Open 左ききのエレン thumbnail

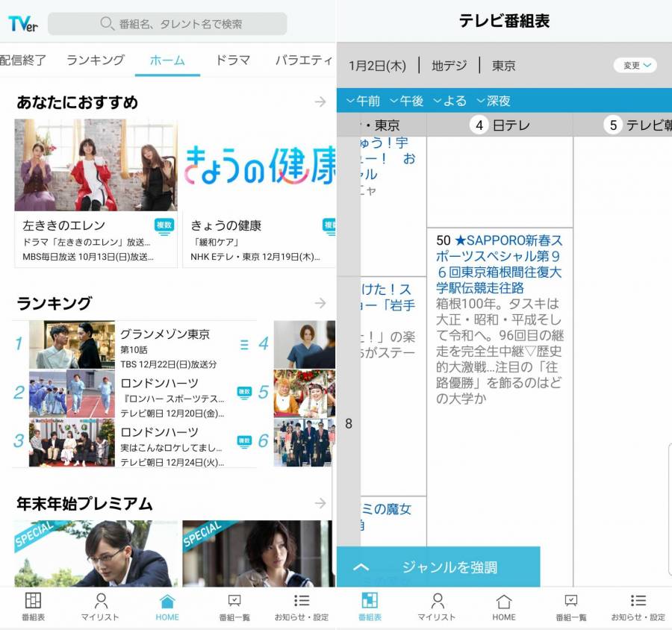pyautogui.click(x=96, y=165)
